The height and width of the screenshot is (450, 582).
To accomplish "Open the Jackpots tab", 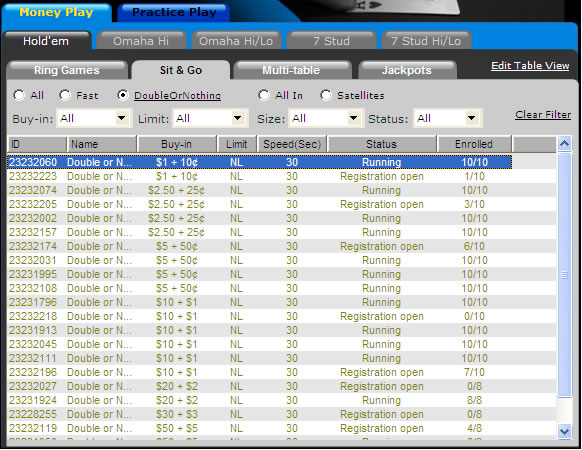I will click(407, 70).
